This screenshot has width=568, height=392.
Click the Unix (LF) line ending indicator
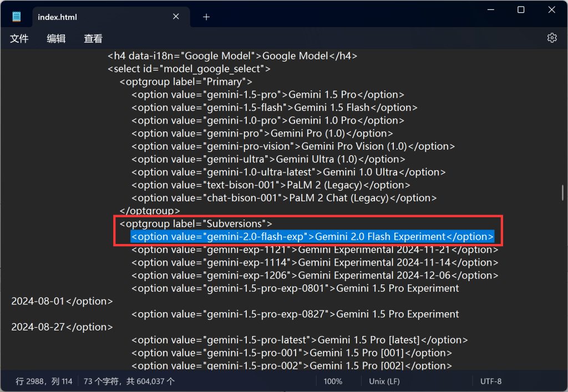click(x=384, y=381)
